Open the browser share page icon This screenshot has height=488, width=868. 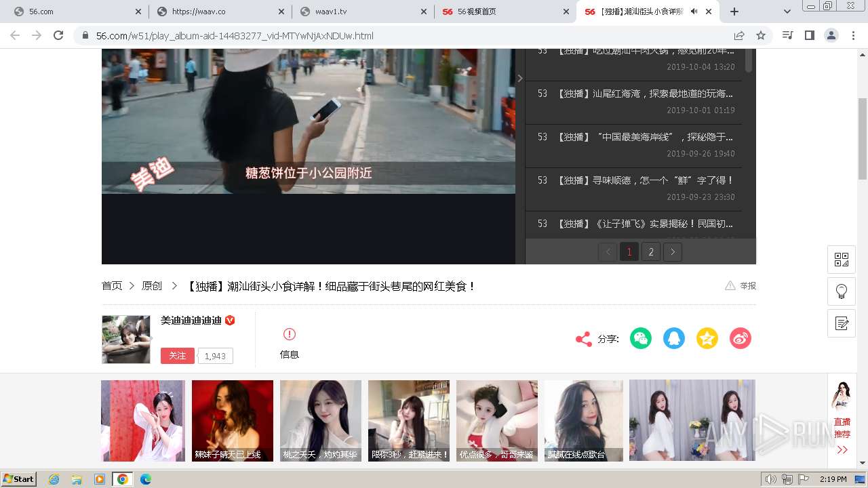(x=739, y=35)
